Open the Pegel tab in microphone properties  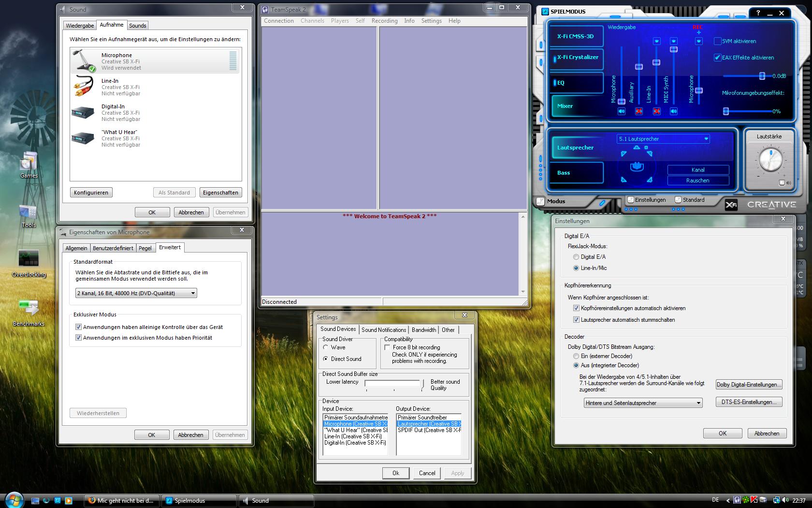(x=145, y=248)
